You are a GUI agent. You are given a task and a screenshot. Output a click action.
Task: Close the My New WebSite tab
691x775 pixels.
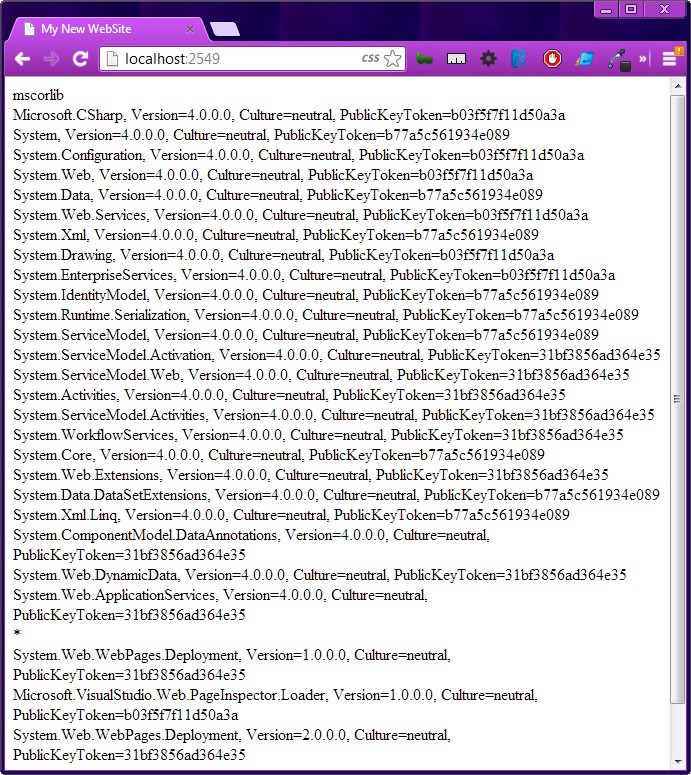[x=190, y=29]
